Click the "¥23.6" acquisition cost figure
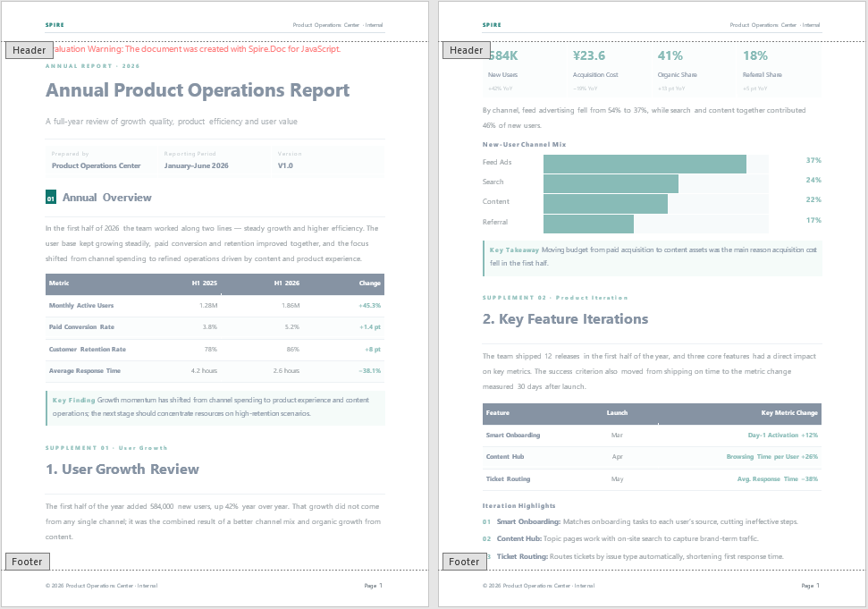This screenshot has width=868, height=609. tap(589, 55)
